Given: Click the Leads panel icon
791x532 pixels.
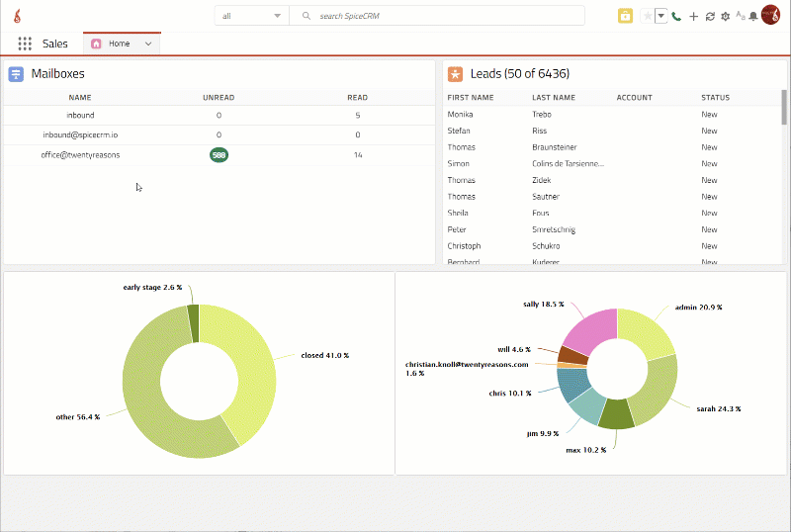Looking at the screenshot, I should [x=455, y=74].
